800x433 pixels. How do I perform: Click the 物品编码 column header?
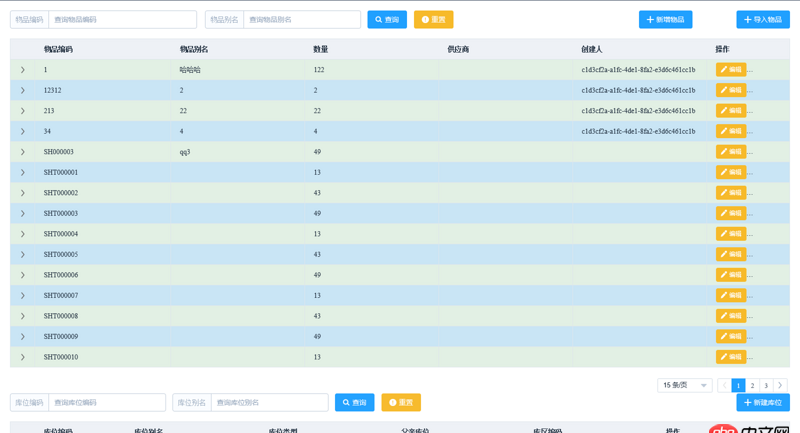[58, 49]
